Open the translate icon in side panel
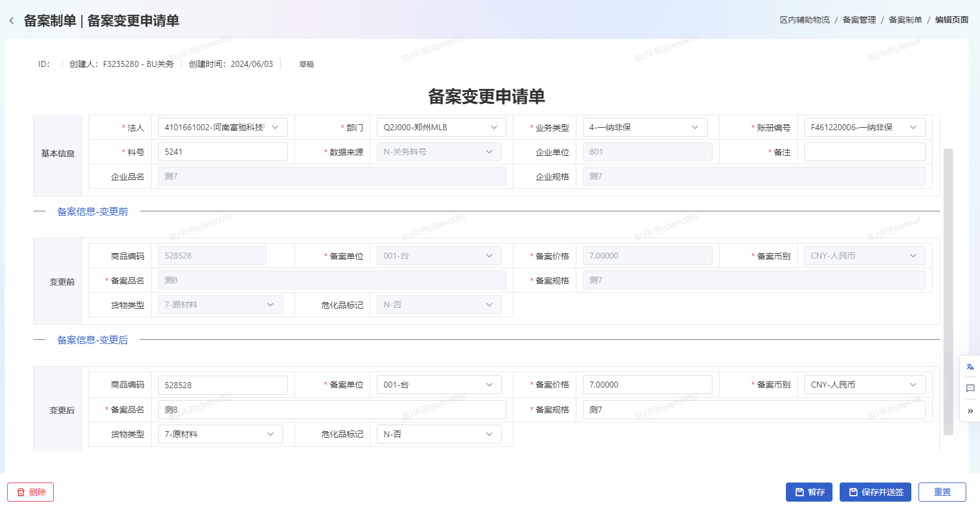980x507 pixels. coord(970,367)
